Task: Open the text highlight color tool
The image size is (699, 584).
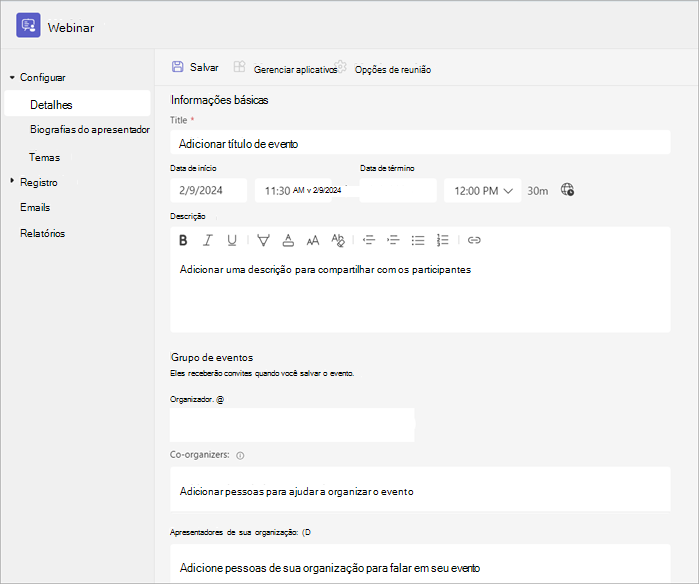Action: [263, 240]
